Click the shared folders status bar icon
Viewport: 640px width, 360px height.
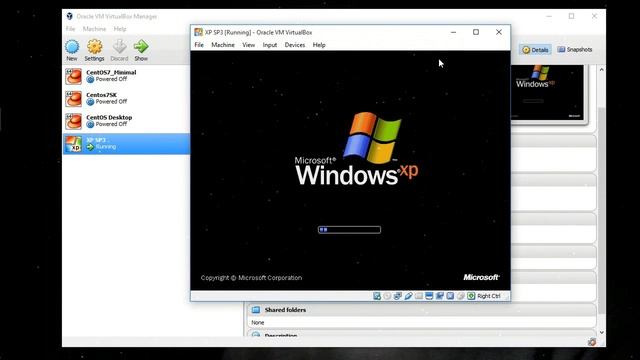[419, 296]
